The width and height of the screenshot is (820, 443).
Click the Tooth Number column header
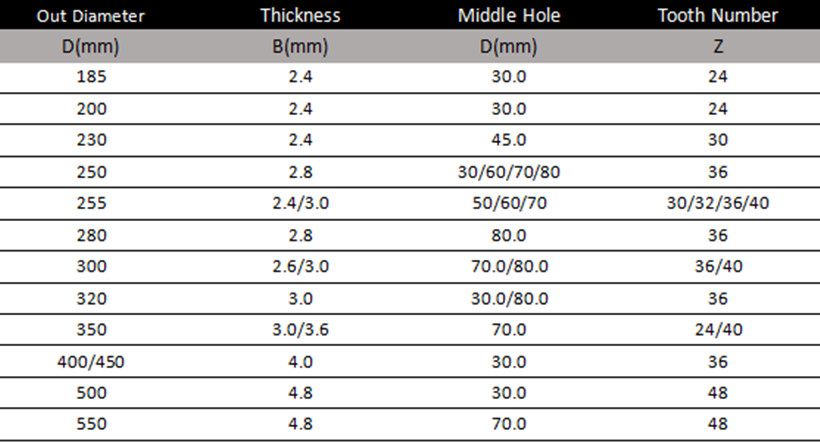(718, 15)
